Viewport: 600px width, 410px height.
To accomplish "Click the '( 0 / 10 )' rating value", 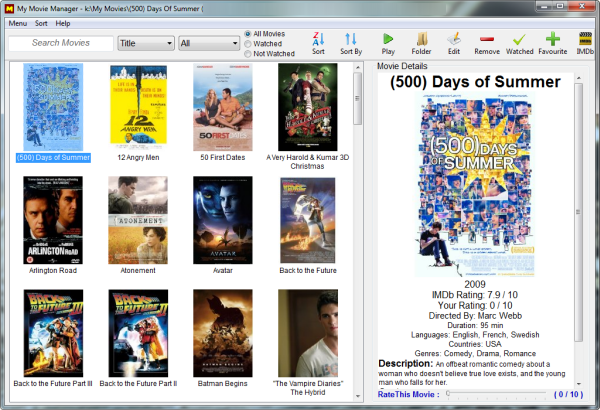I will click(x=568, y=394).
